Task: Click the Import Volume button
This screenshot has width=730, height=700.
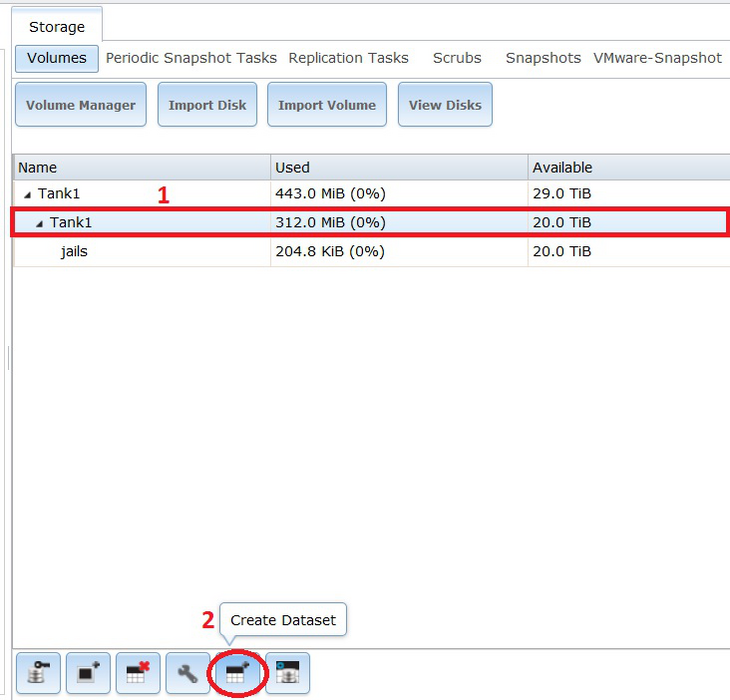Action: [327, 105]
